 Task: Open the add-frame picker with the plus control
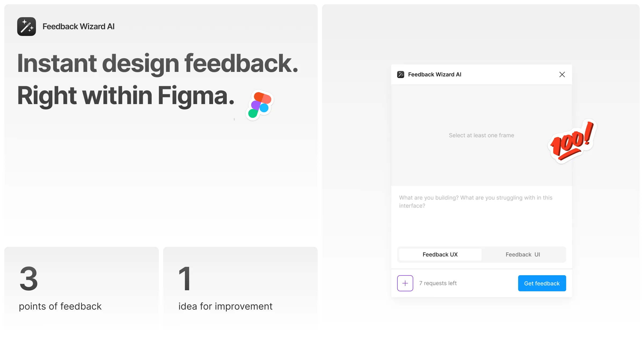[x=405, y=283]
